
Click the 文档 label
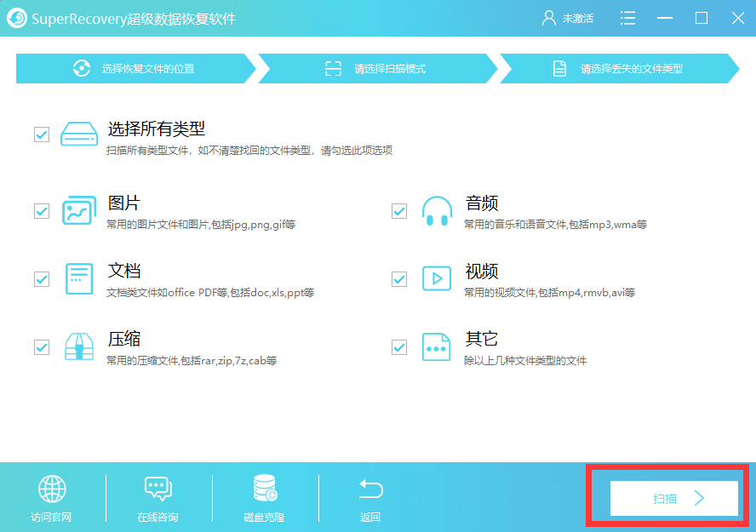click(124, 271)
